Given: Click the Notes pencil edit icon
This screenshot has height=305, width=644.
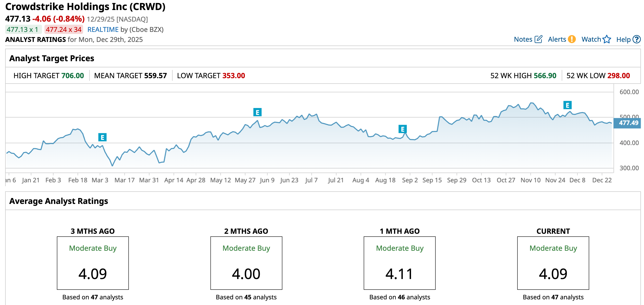Looking at the screenshot, I should [x=538, y=39].
